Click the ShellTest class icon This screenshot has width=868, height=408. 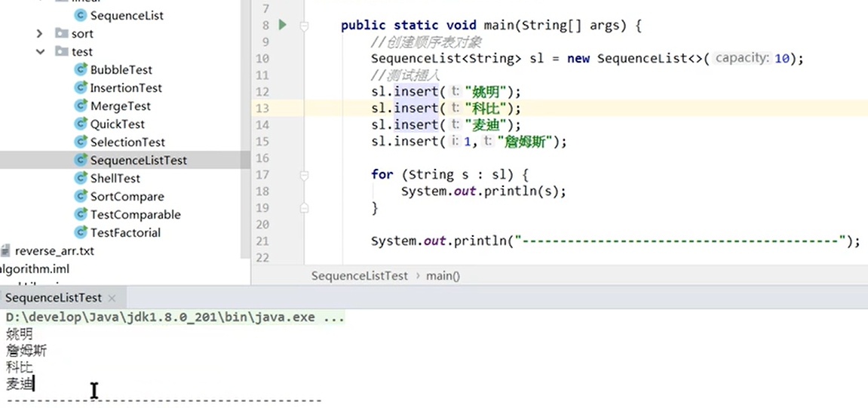pyautogui.click(x=81, y=178)
